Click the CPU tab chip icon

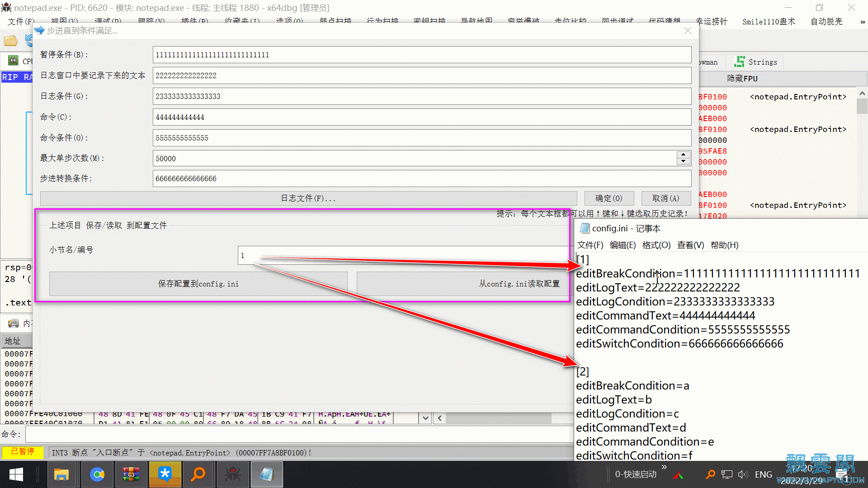click(x=13, y=61)
